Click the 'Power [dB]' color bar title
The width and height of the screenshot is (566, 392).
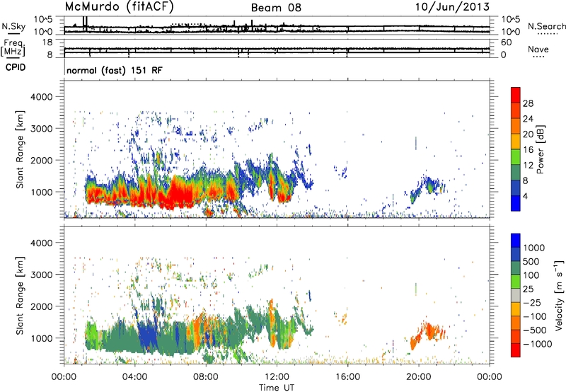point(540,149)
